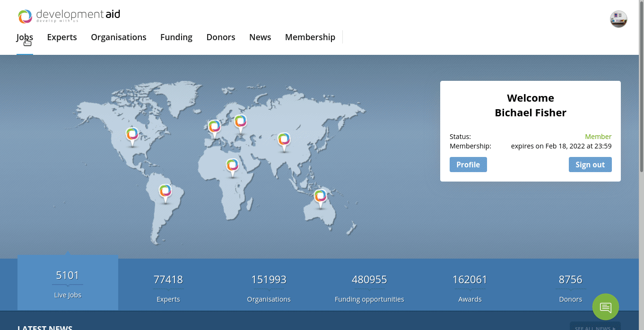Select the Central Asia map pin

click(284, 140)
